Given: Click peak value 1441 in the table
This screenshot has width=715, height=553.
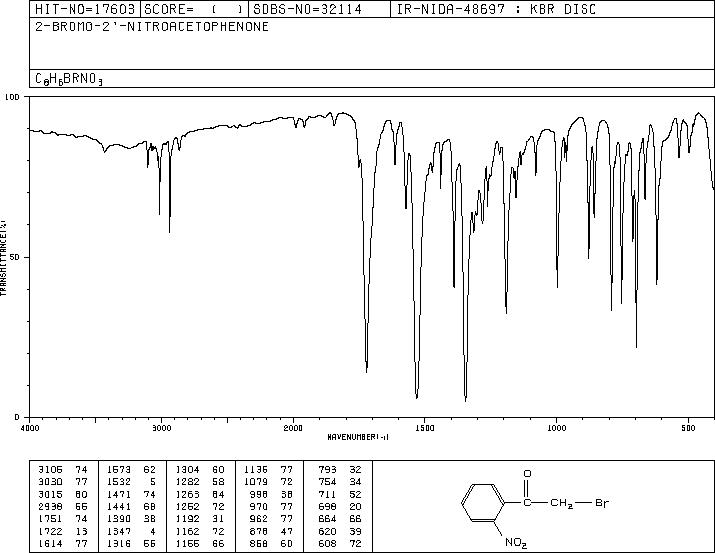Looking at the screenshot, I should 119,506.
